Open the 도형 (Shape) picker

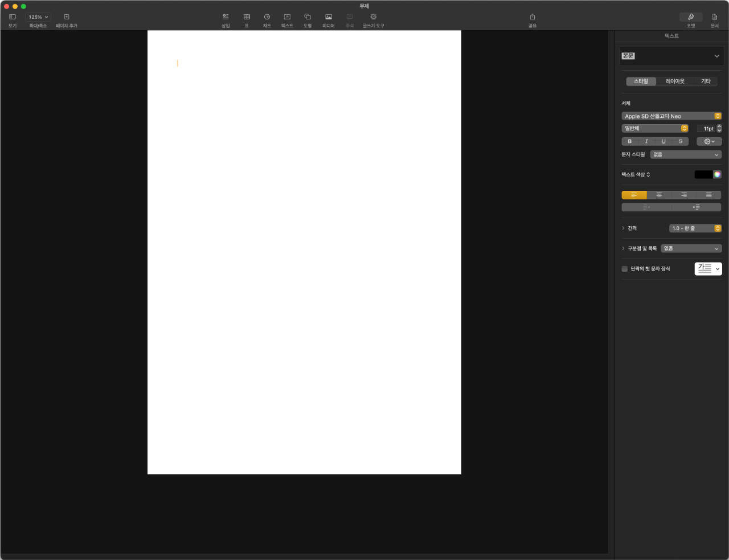pos(308,17)
